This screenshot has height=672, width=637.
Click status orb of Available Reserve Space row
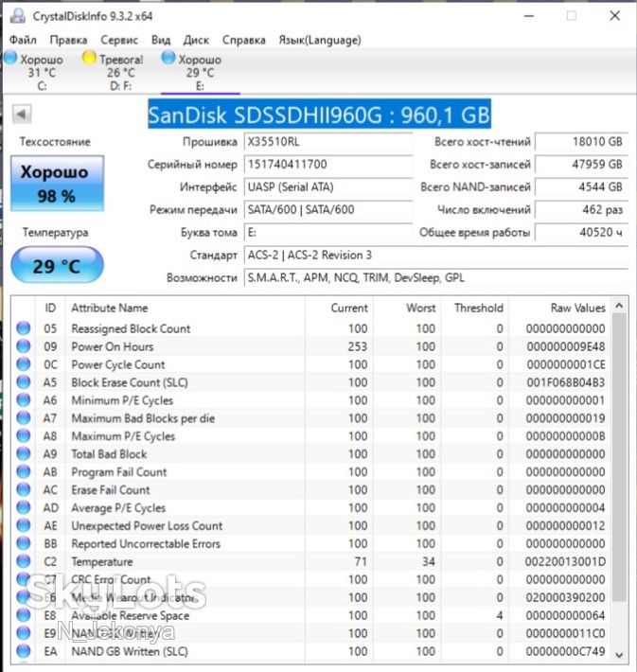[23, 615]
